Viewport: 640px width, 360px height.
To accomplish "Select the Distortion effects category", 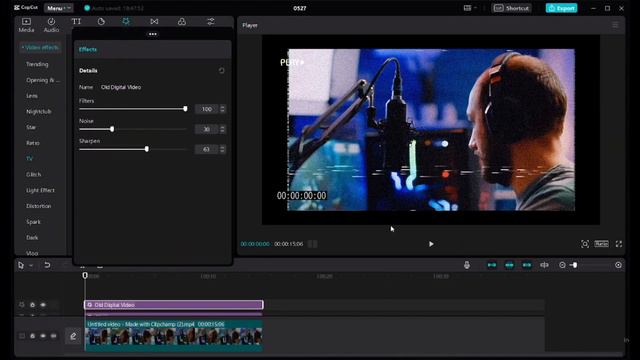I will (x=39, y=206).
